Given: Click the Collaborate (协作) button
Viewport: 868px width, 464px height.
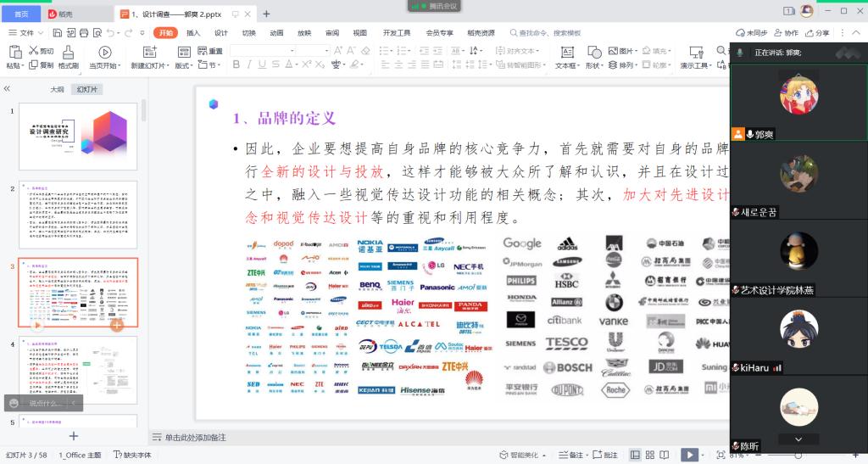Looking at the screenshot, I should click(786, 33).
